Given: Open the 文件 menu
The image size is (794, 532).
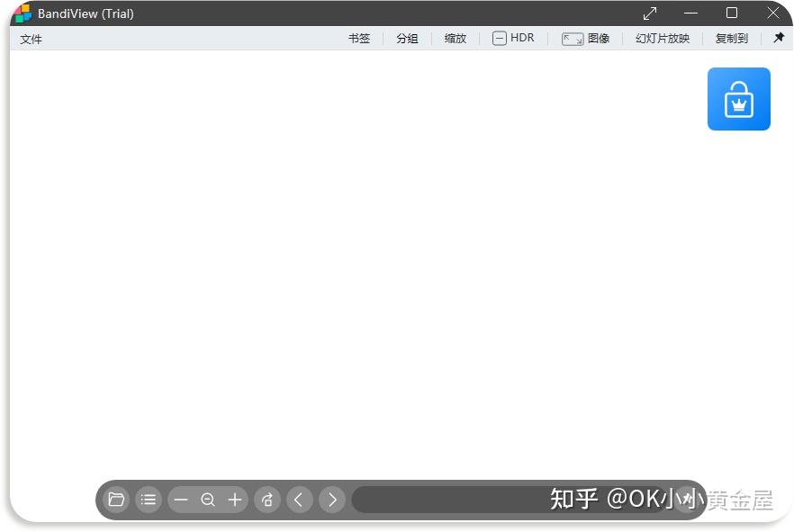Looking at the screenshot, I should pos(31,39).
